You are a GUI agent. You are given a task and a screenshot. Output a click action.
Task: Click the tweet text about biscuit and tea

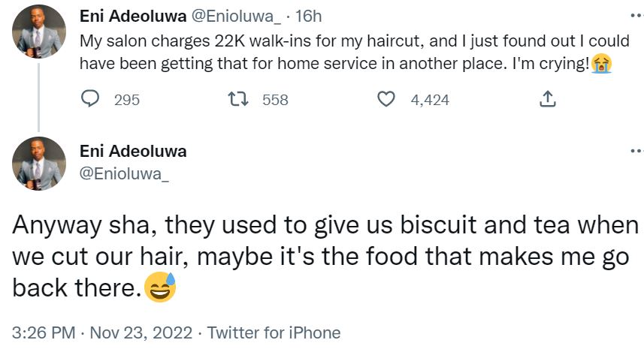323,257
